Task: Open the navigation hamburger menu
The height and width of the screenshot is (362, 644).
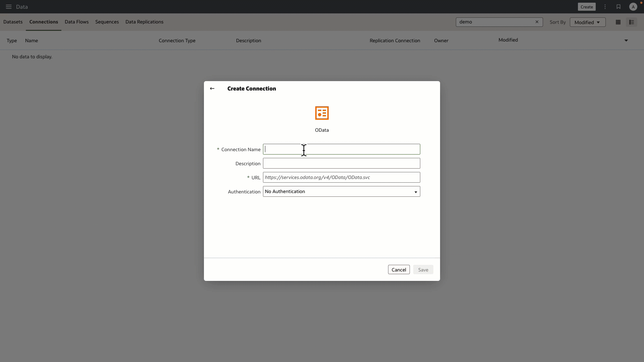Action: [x=8, y=7]
